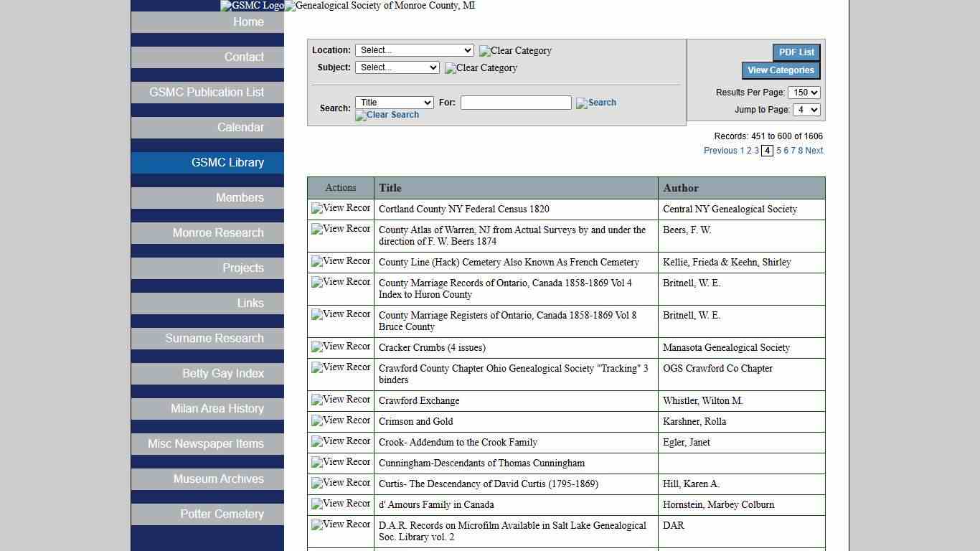View Record for Cracker Crumbs (4 issues)

pyautogui.click(x=340, y=347)
